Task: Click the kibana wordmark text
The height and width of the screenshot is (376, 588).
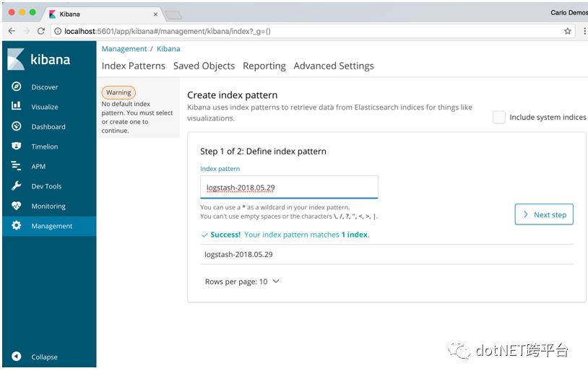Action: 51,60
